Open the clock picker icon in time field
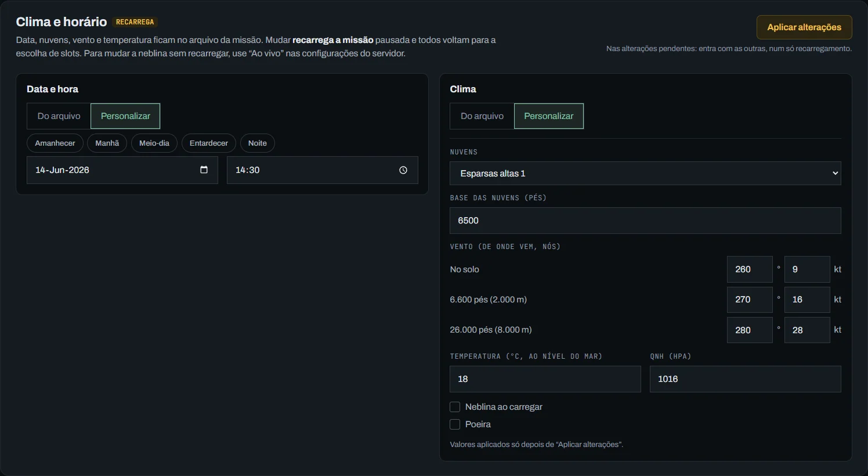This screenshot has width=868, height=476. click(x=403, y=170)
